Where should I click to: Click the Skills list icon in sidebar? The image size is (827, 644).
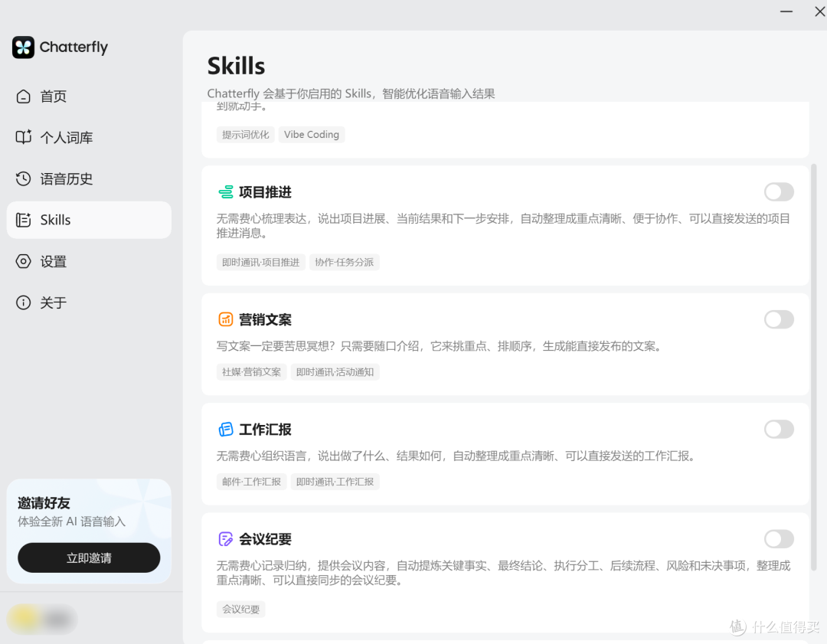23,220
